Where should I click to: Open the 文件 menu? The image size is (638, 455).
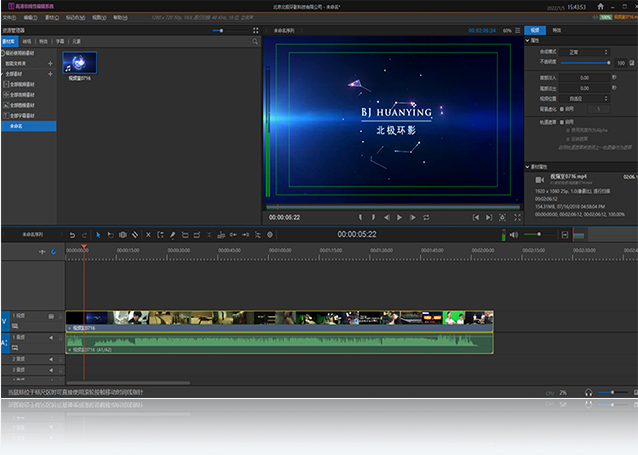click(x=9, y=17)
